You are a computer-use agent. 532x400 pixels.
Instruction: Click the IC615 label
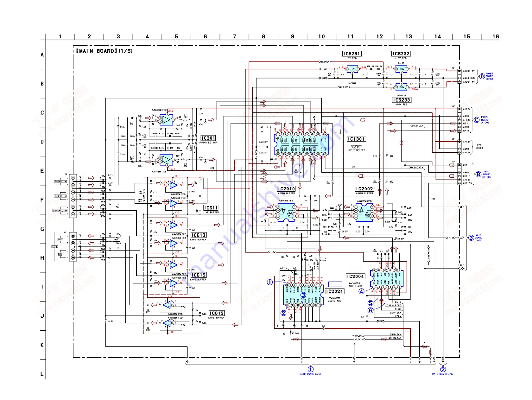[198, 275]
